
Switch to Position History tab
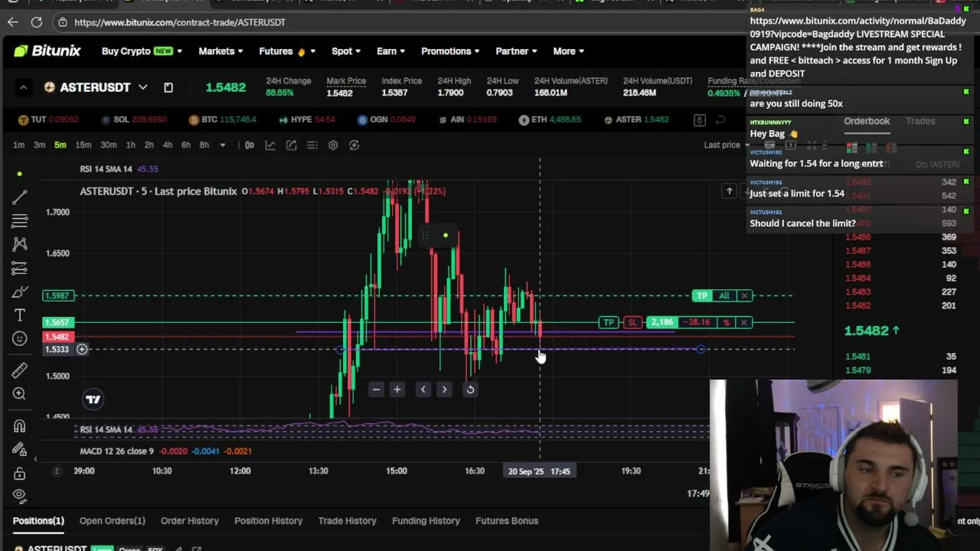(x=268, y=520)
